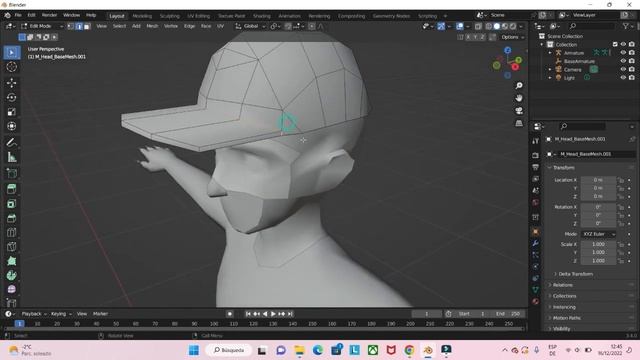Open the Tool properties tab
Screen dimensions: 640x360
coord(536,141)
